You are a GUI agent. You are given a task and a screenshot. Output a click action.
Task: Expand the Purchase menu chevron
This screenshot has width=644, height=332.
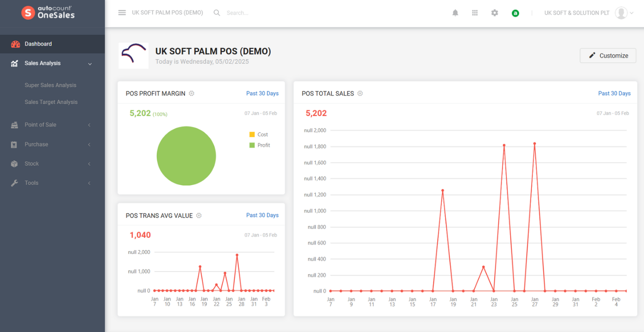[x=89, y=145]
